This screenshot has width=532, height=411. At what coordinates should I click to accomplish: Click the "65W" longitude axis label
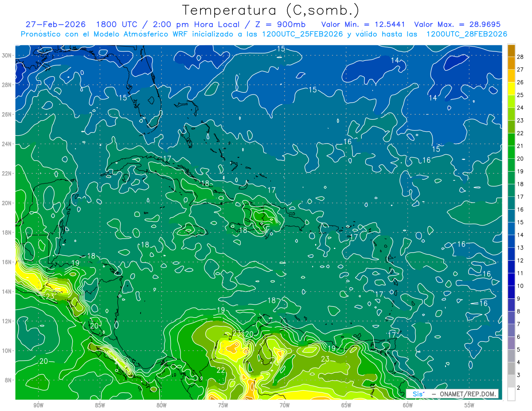click(x=346, y=405)
